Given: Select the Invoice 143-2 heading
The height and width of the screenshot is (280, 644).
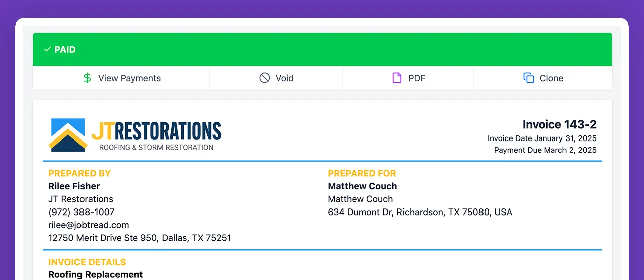Looking at the screenshot, I should 559,125.
